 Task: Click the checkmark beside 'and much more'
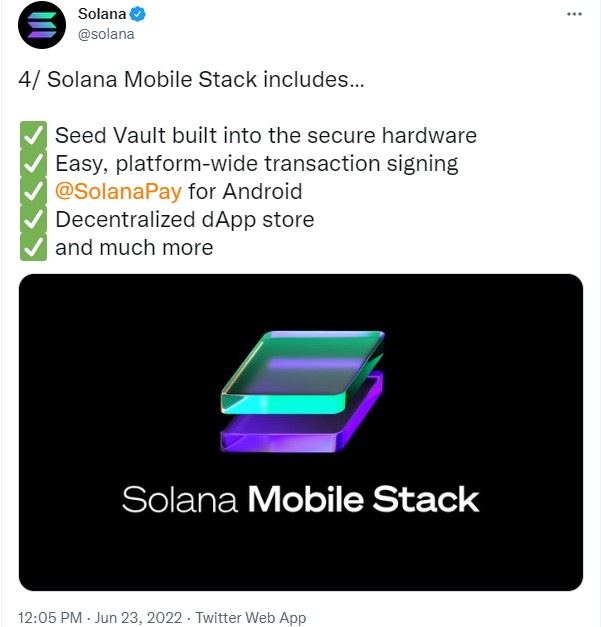pos(32,247)
